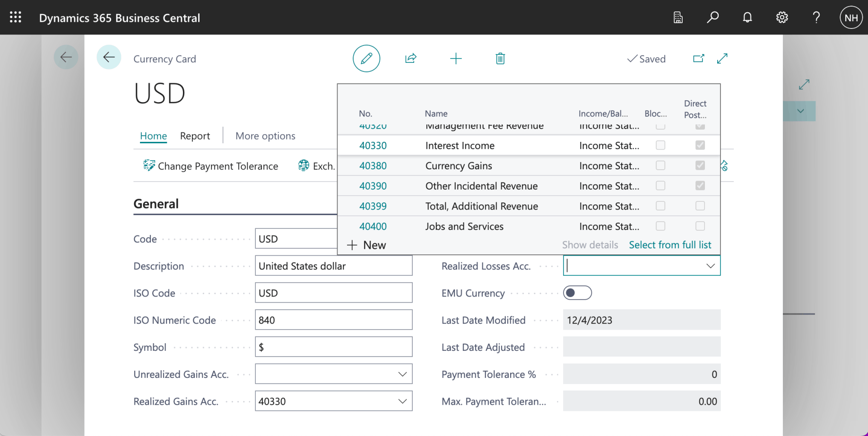Image resolution: width=868 pixels, height=436 pixels.
Task: Click the edit pencil icon
Action: (x=366, y=59)
